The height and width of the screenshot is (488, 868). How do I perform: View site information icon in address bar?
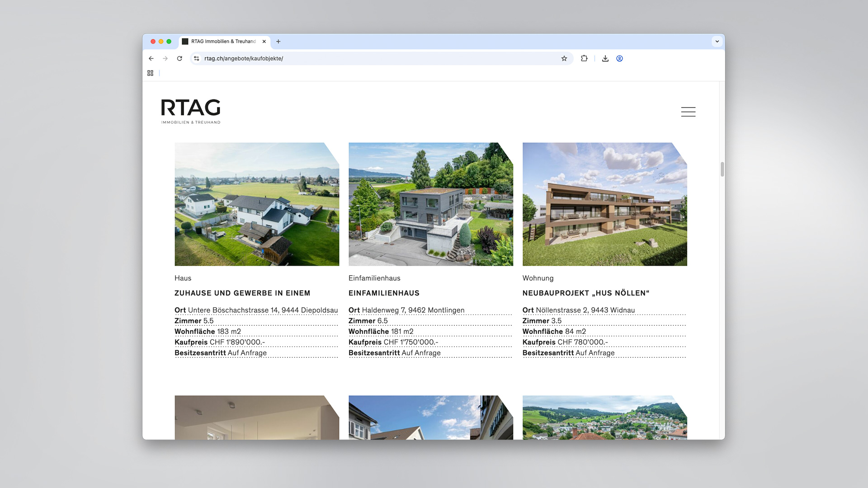pyautogui.click(x=197, y=58)
